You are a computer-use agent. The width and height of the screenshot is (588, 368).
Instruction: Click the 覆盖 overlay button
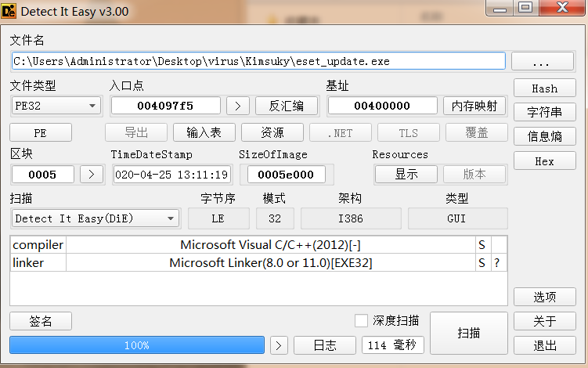click(477, 132)
